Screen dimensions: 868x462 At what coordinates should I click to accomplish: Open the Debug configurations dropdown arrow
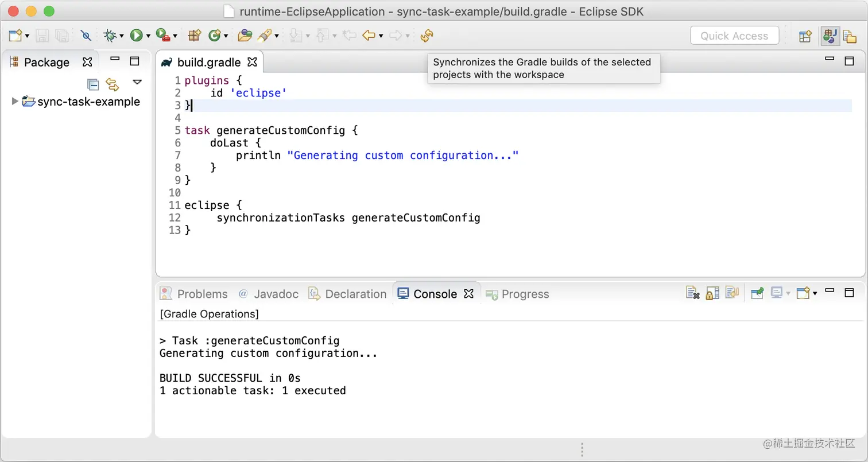point(121,36)
